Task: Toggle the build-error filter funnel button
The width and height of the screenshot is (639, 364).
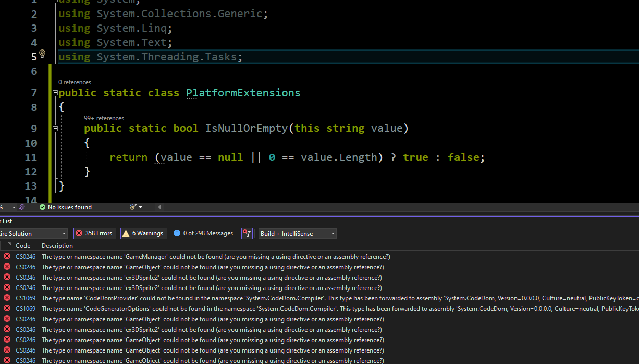Action: coord(247,233)
